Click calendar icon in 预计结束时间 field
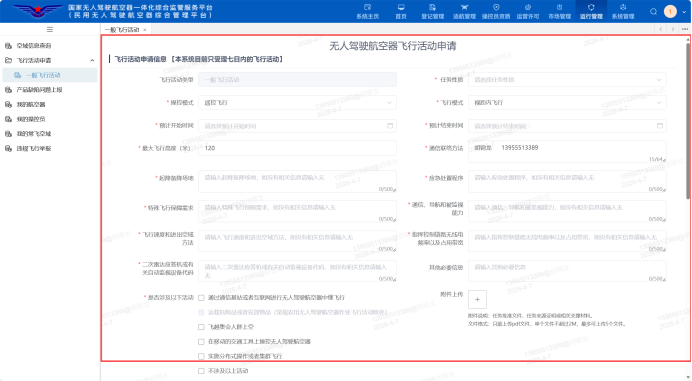Image resolution: width=692 pixels, height=381 pixels. tap(660, 126)
